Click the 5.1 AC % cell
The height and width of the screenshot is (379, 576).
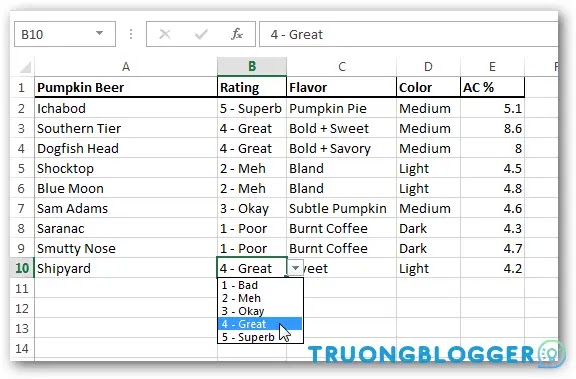point(493,108)
